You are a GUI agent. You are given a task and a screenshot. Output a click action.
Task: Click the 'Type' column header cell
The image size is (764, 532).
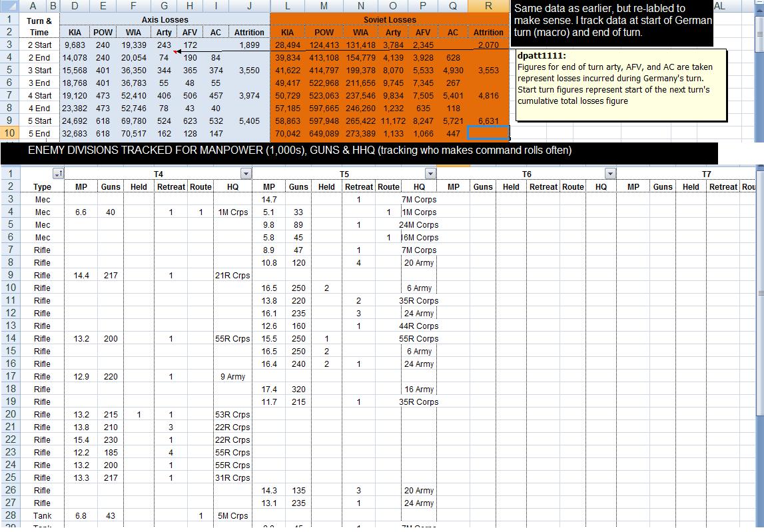click(x=42, y=186)
